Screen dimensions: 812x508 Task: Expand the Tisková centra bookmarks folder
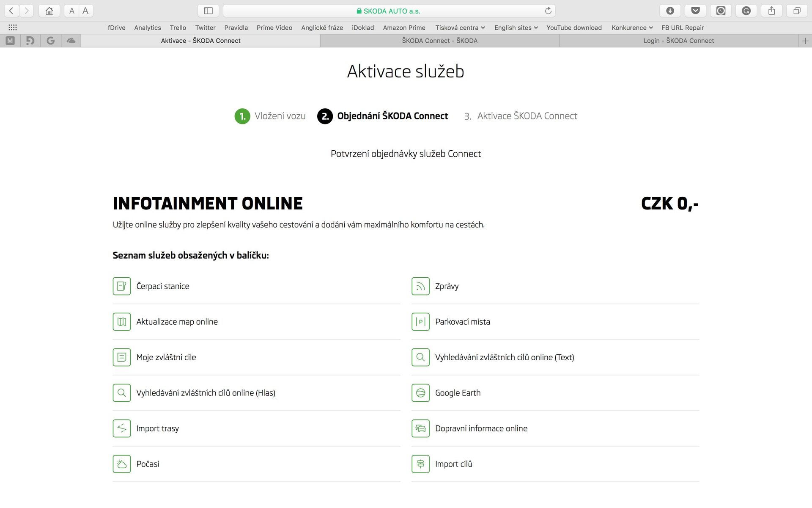tap(460, 28)
